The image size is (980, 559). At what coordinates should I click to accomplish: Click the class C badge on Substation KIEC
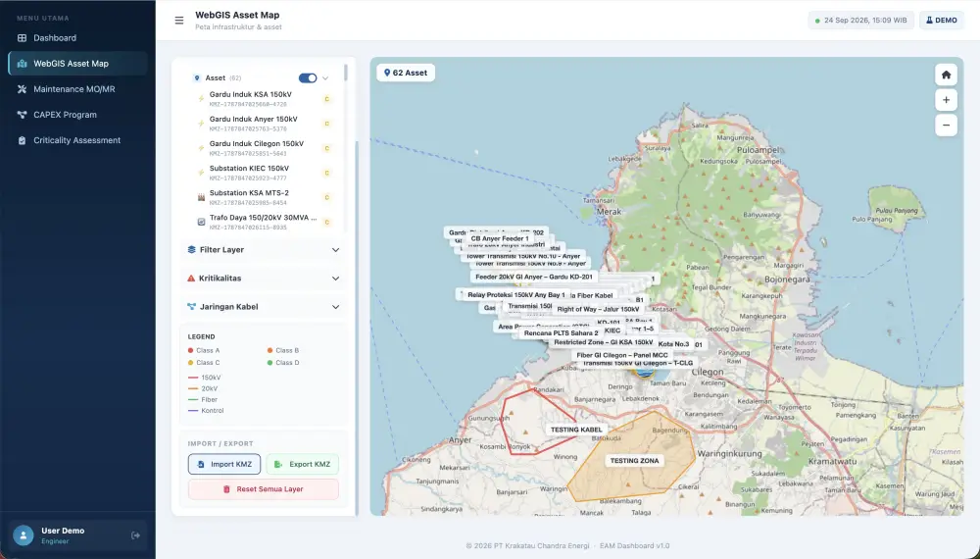(326, 173)
